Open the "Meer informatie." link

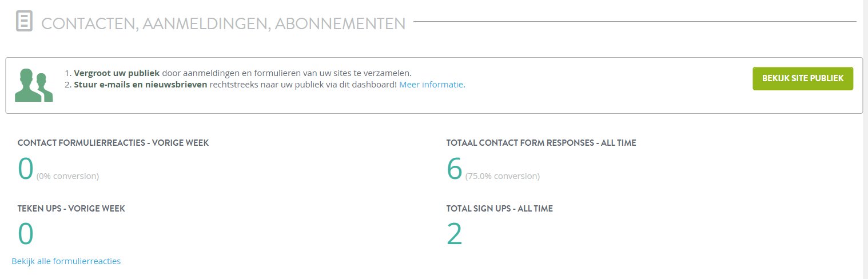[x=432, y=85]
